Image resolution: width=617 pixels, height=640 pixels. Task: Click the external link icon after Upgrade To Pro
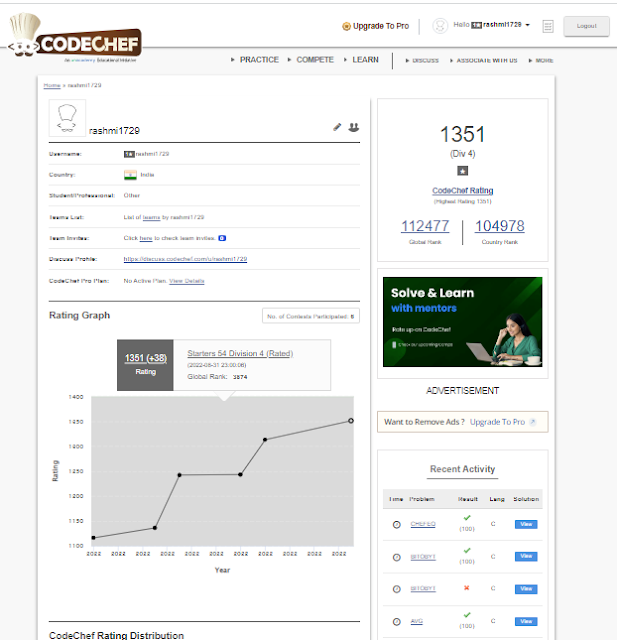point(532,422)
